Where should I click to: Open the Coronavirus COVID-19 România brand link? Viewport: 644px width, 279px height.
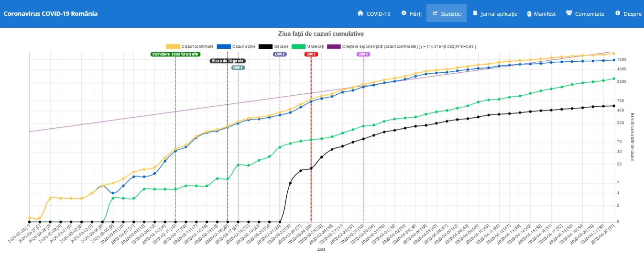click(51, 13)
